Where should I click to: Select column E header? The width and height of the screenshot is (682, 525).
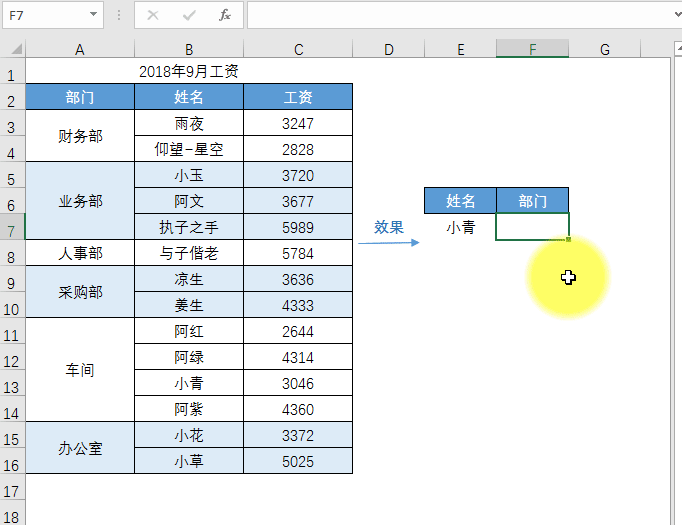pyautogui.click(x=461, y=49)
